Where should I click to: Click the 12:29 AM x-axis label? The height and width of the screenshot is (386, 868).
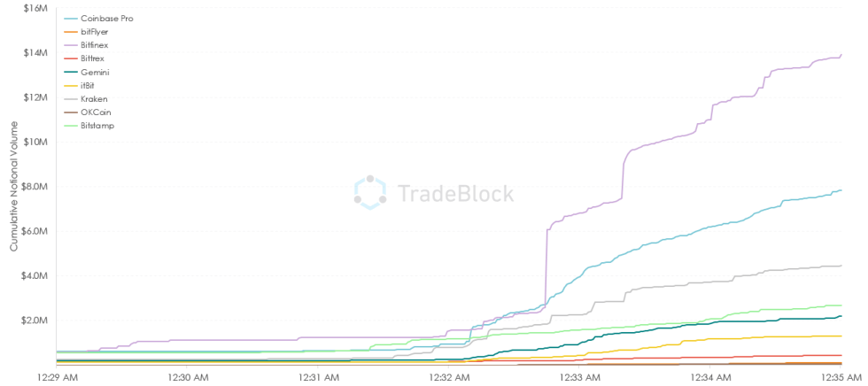[55, 376]
